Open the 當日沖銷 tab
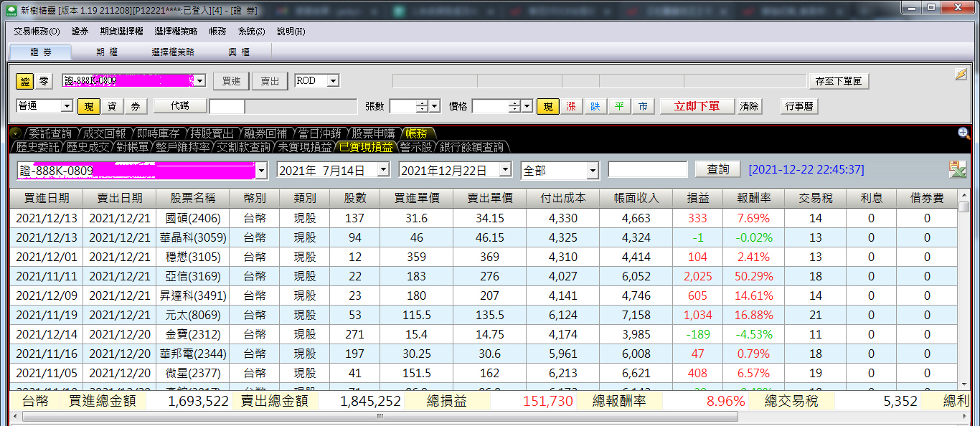 [319, 133]
